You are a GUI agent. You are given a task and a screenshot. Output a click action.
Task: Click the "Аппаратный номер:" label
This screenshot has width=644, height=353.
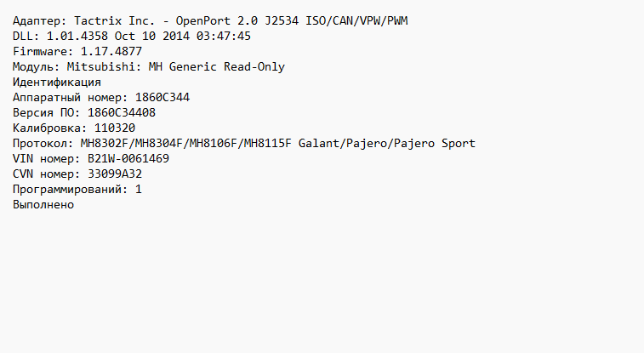[x=71, y=97]
